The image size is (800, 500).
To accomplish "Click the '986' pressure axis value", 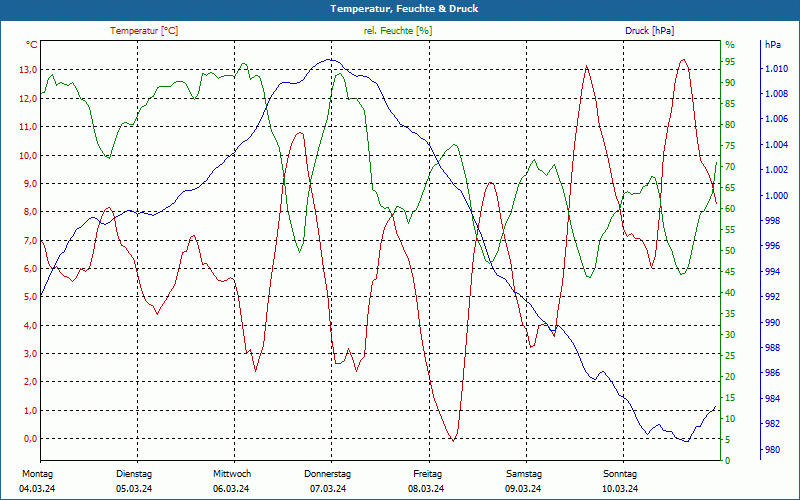I will pos(773,373).
